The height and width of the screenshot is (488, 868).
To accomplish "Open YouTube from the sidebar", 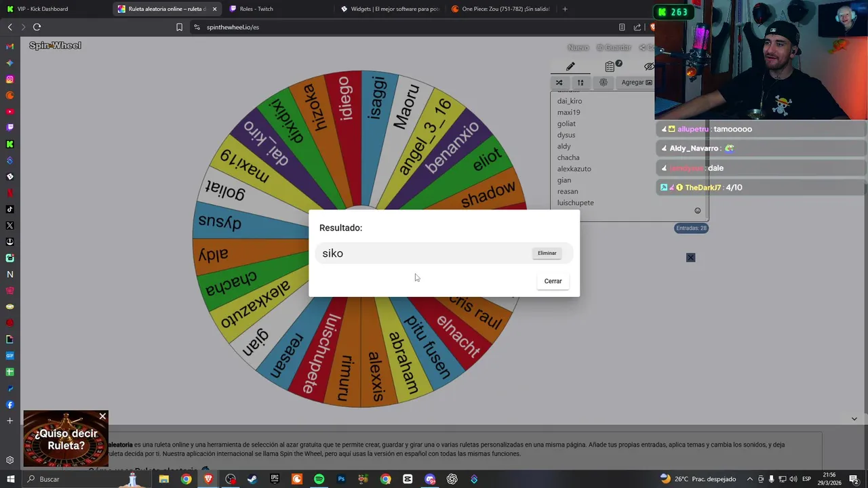I will click(x=9, y=112).
